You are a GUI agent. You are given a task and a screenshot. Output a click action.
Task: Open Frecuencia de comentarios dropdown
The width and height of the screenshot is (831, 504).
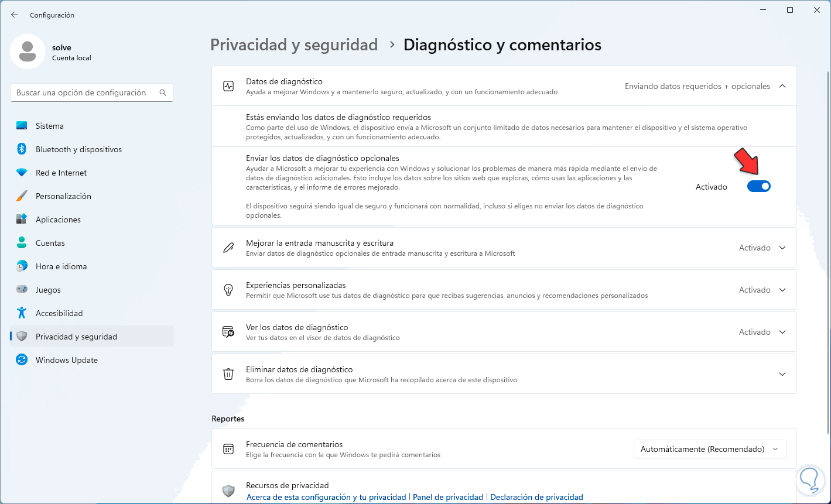tap(710, 449)
